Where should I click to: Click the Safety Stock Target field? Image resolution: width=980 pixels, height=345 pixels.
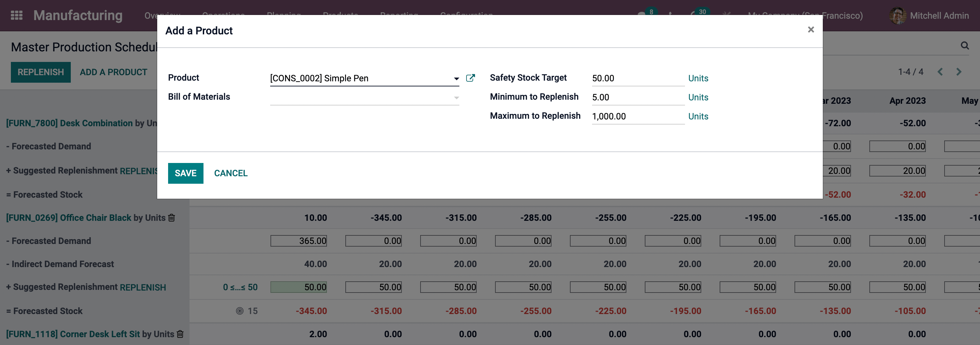(x=637, y=78)
